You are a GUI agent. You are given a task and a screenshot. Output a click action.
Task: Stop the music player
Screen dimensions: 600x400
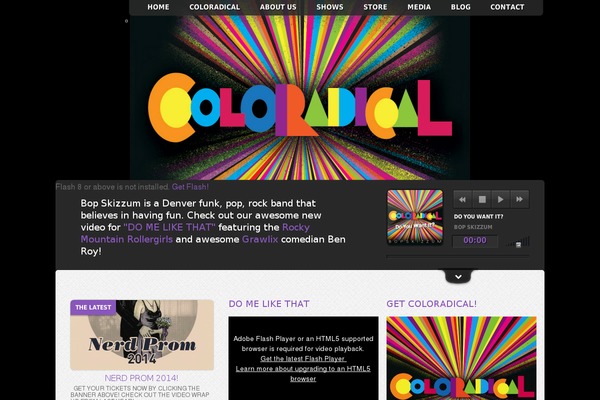[x=482, y=199]
